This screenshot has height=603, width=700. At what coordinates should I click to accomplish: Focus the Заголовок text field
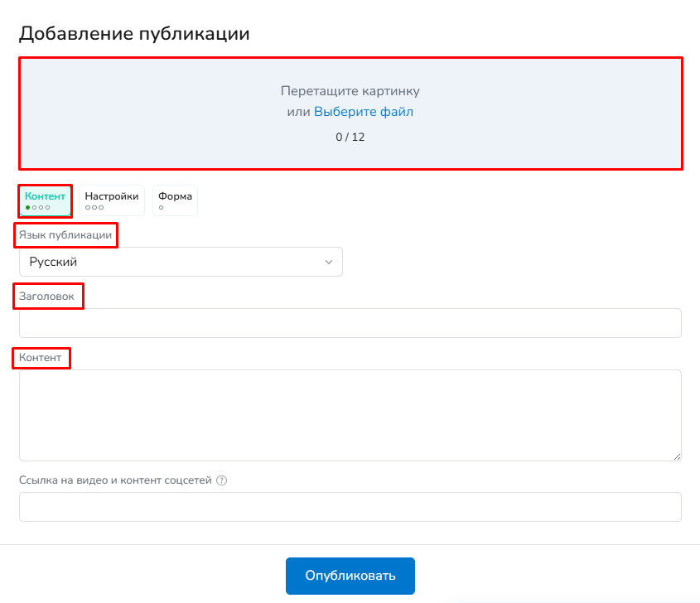click(x=350, y=323)
